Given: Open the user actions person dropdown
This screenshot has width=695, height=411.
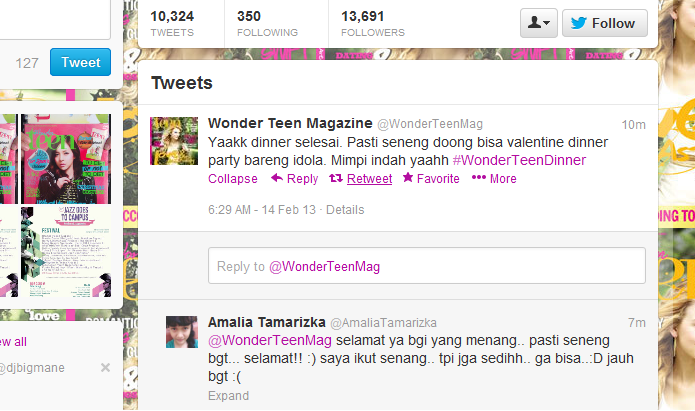Looking at the screenshot, I should click(x=539, y=23).
